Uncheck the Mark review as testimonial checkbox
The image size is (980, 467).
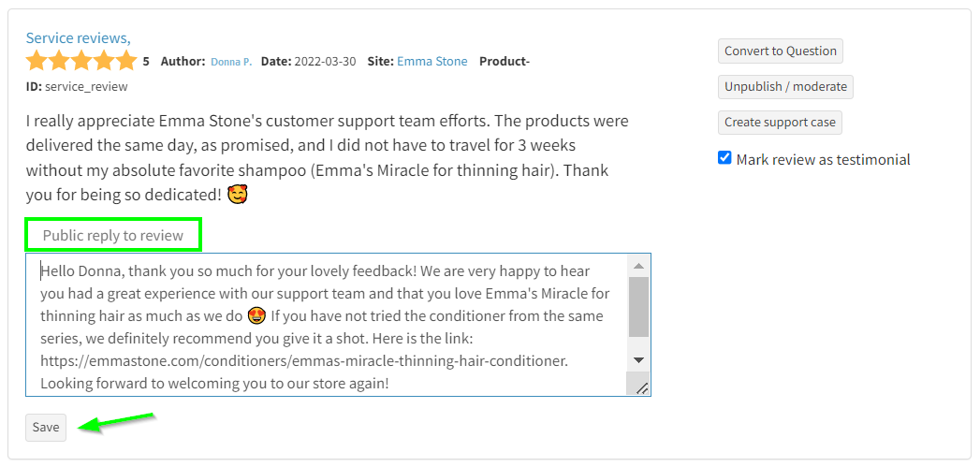pyautogui.click(x=724, y=158)
